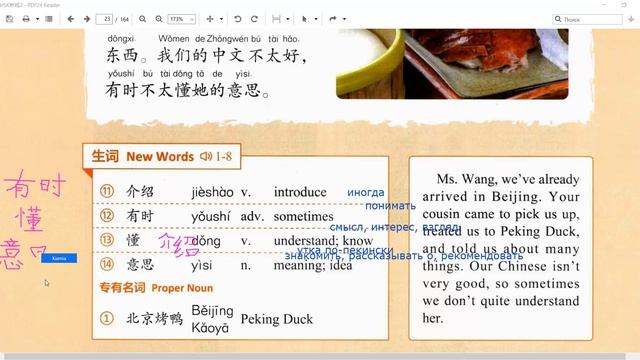The height and width of the screenshot is (360, 640).
Task: Click the speaker audio icon beside 1-8
Action: 206,156
